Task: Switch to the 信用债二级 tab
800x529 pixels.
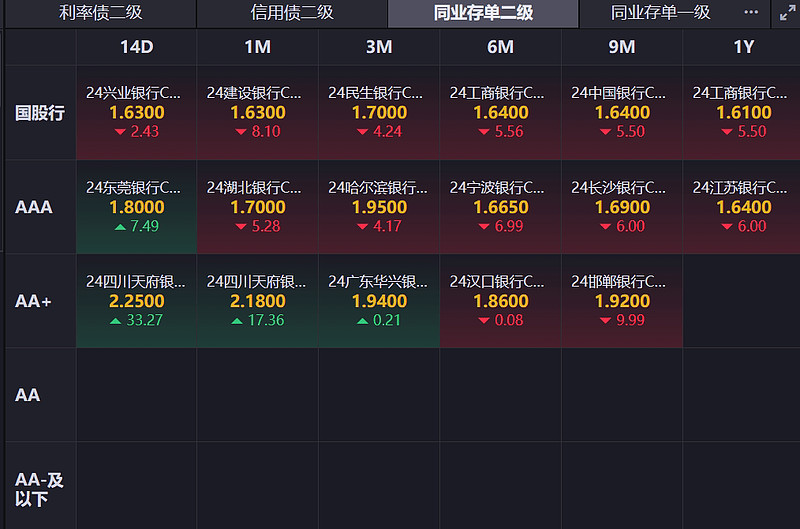Action: [x=292, y=13]
